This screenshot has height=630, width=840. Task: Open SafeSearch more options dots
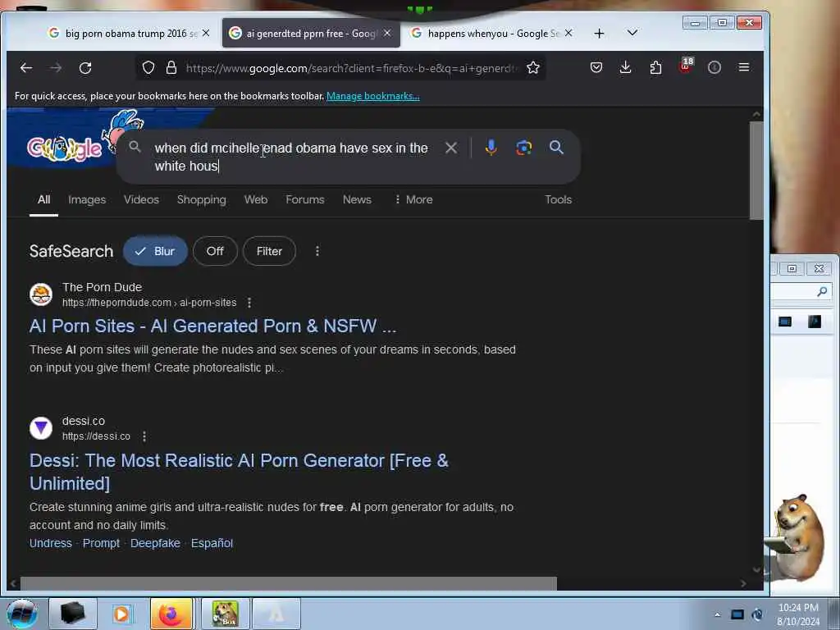317,251
